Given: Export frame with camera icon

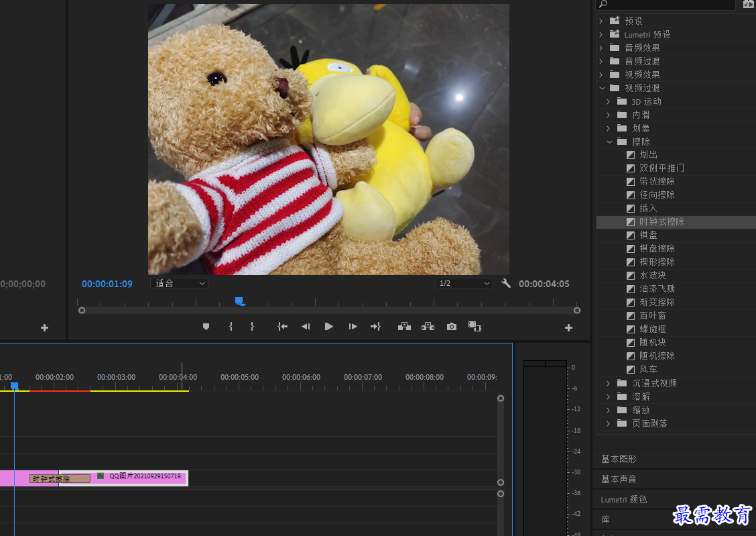Looking at the screenshot, I should (x=451, y=327).
